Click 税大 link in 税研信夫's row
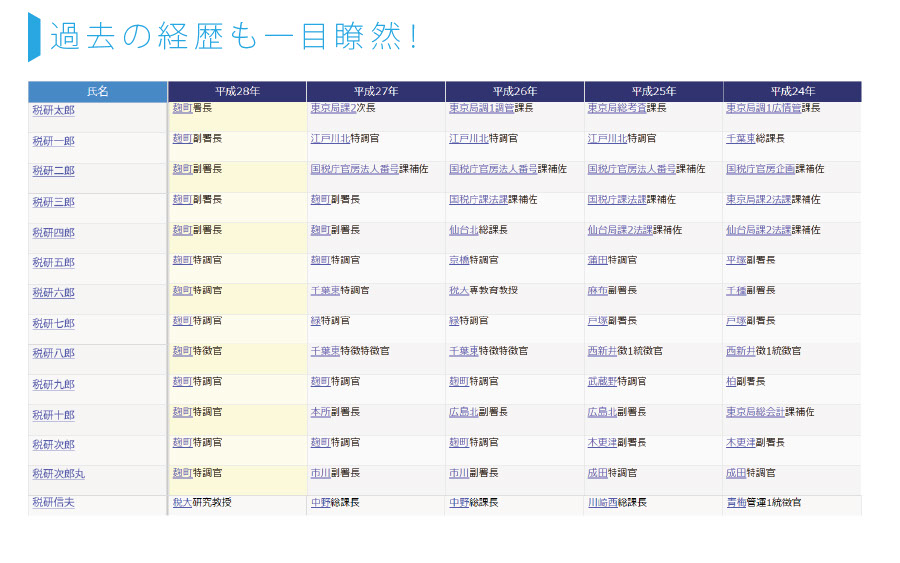900x563 pixels. click(x=182, y=502)
